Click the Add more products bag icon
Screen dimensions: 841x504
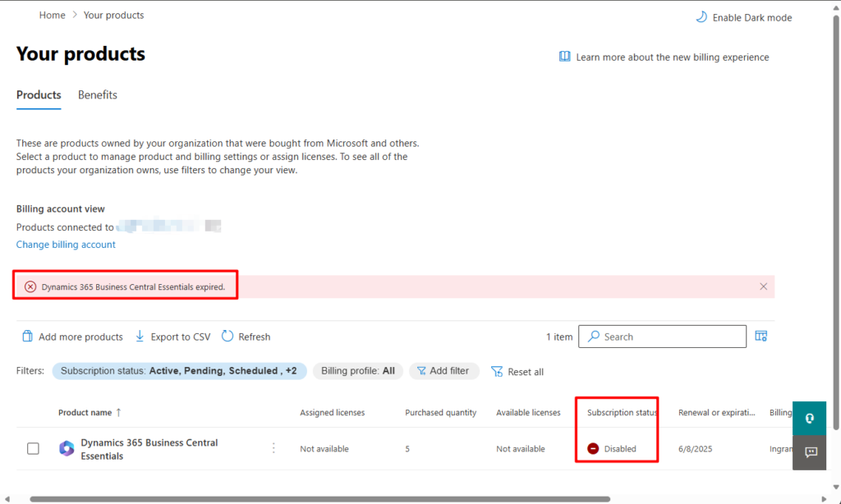point(27,337)
